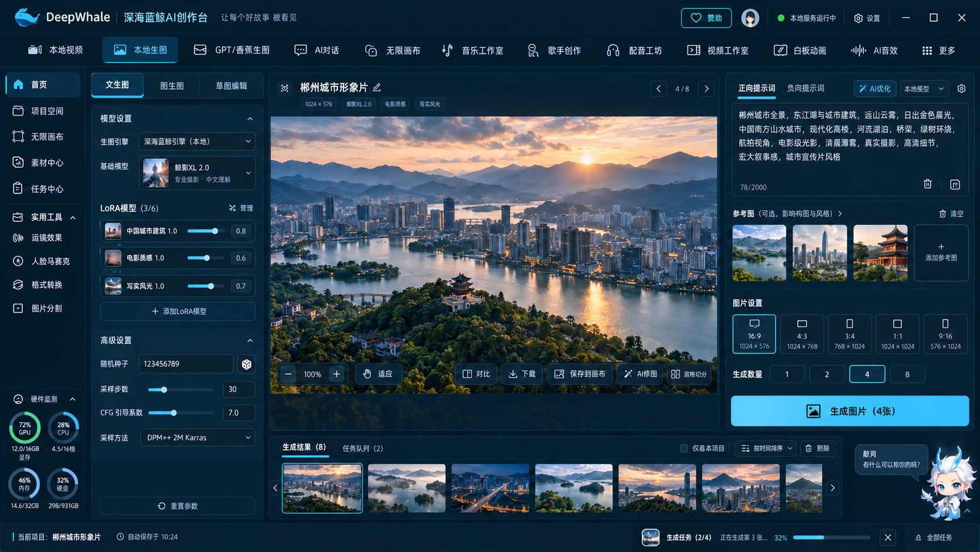Select 4:3 aspect ratio option
Screen dimensions: 980x552
pos(802,334)
